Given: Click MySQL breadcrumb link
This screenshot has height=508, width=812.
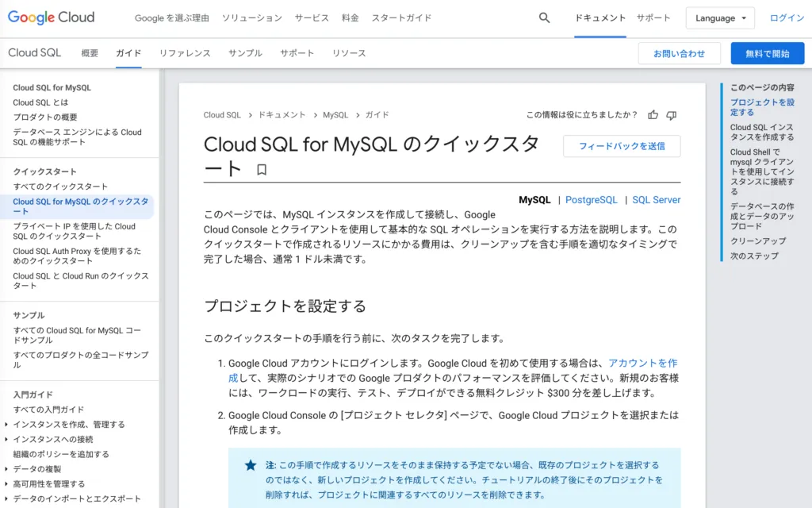Looking at the screenshot, I should (335, 115).
